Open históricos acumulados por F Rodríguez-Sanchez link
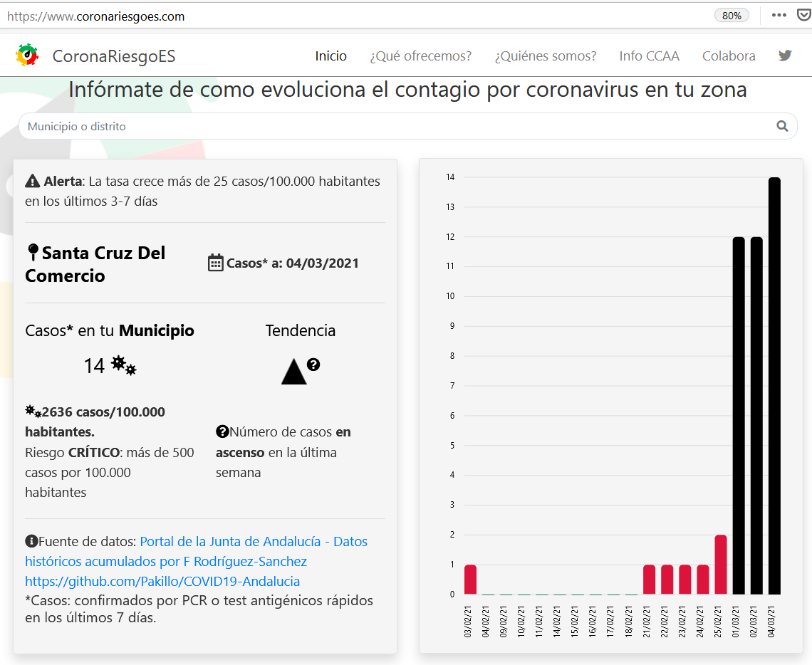 [166, 562]
